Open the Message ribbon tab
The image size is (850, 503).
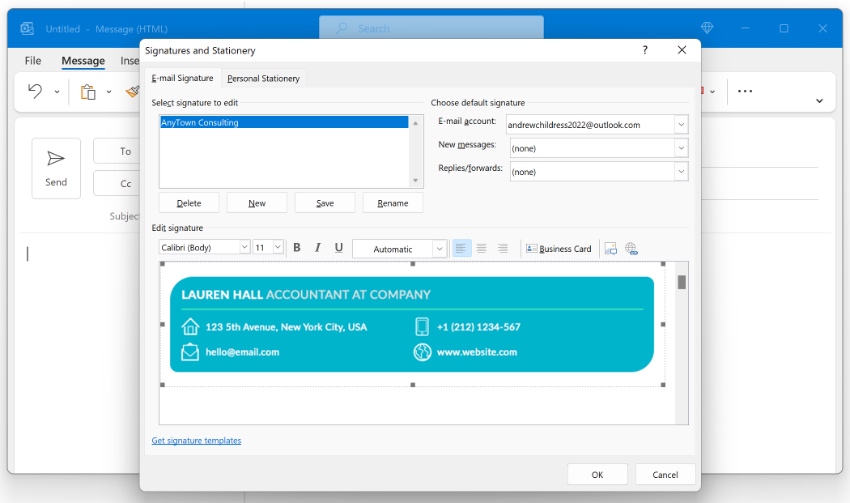(x=83, y=61)
